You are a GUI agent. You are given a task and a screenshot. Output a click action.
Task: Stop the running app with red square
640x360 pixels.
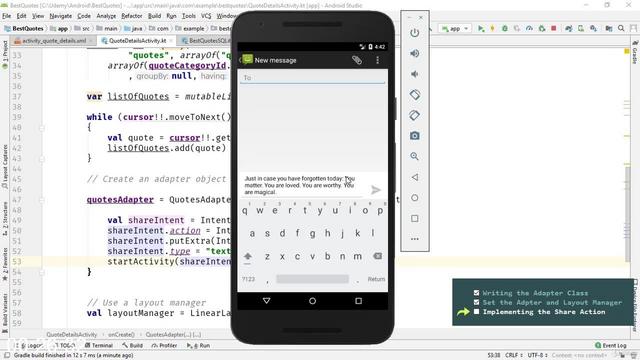click(x=553, y=28)
